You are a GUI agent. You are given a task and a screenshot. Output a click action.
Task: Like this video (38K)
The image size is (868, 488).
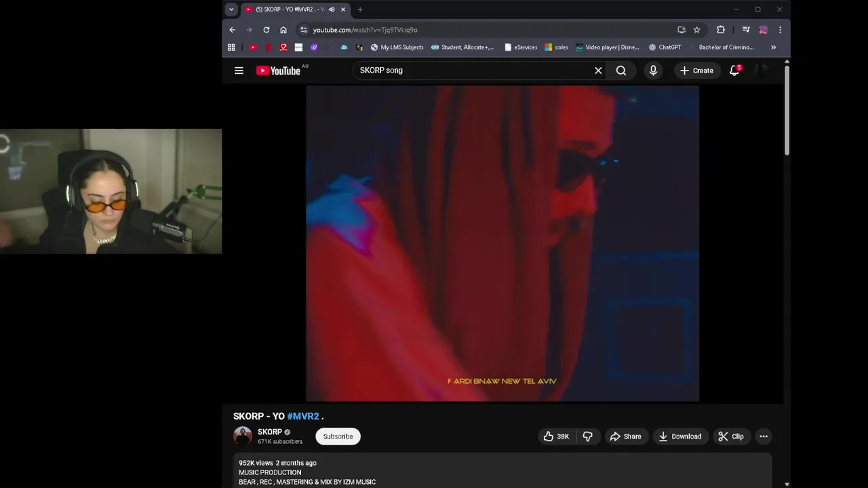tap(556, 436)
